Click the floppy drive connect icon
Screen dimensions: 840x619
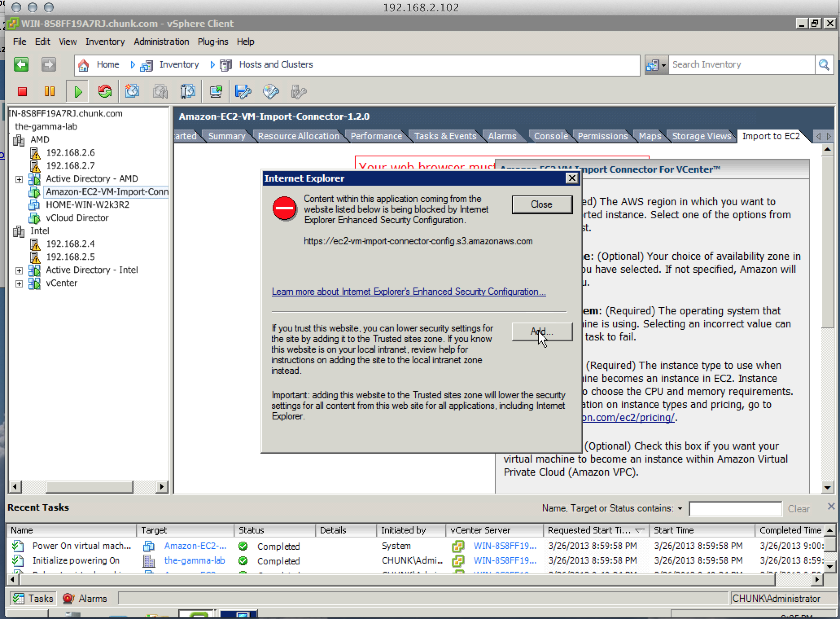(x=243, y=92)
